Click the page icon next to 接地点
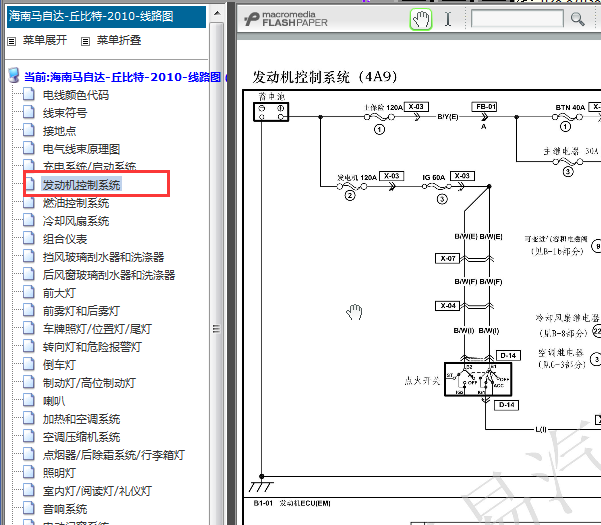Screen dimensions: 601x525 tap(29, 130)
